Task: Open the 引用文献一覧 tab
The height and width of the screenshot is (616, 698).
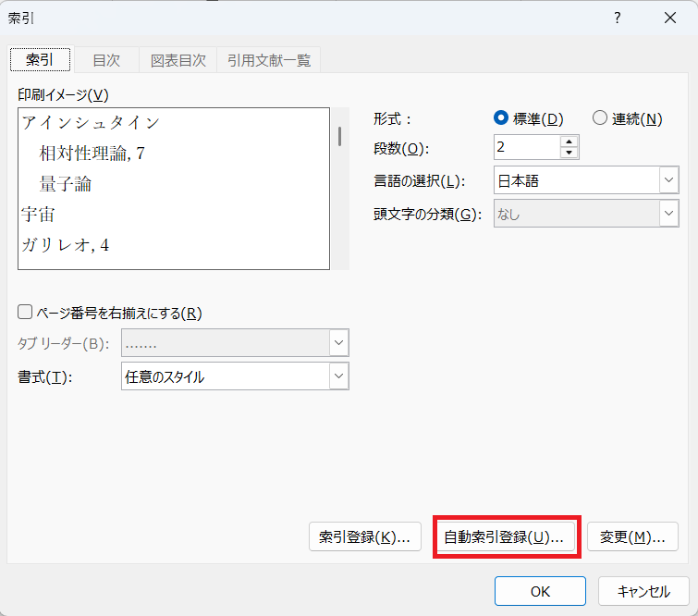Action: click(268, 60)
